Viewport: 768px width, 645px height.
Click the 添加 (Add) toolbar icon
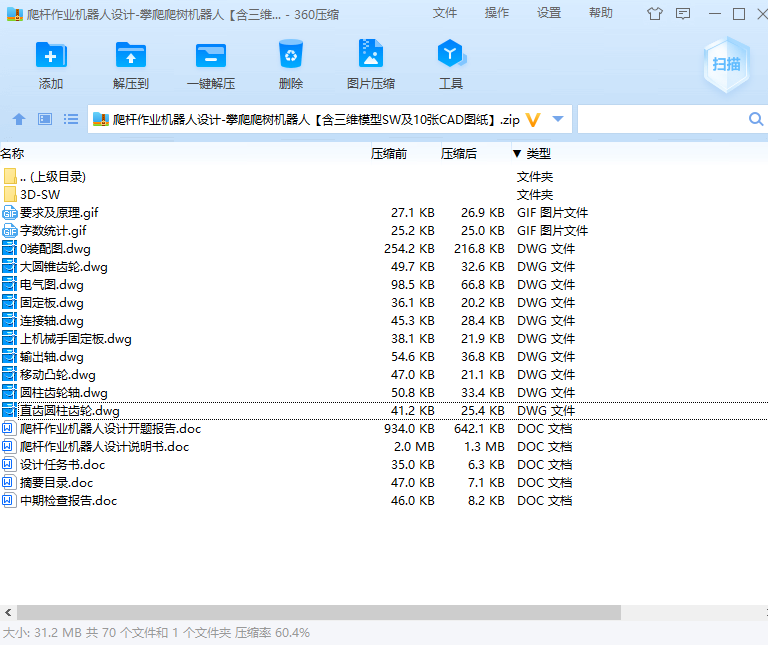click(51, 55)
